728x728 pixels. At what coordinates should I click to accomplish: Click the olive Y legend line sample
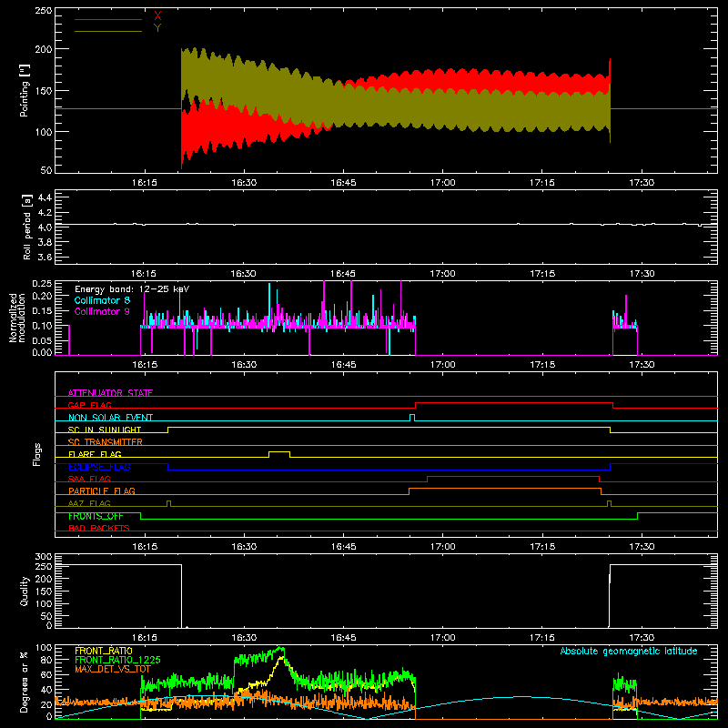108,31
